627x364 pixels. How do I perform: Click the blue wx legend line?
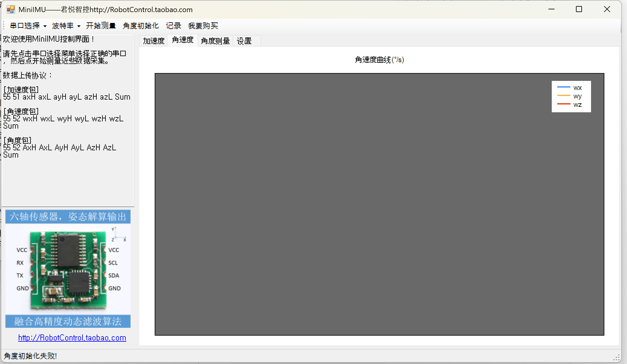pos(564,87)
